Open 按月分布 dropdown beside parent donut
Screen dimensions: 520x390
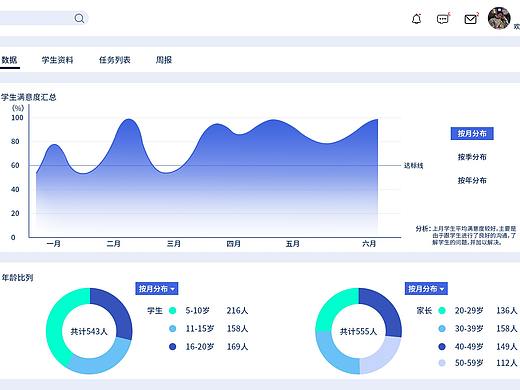[x=426, y=289]
